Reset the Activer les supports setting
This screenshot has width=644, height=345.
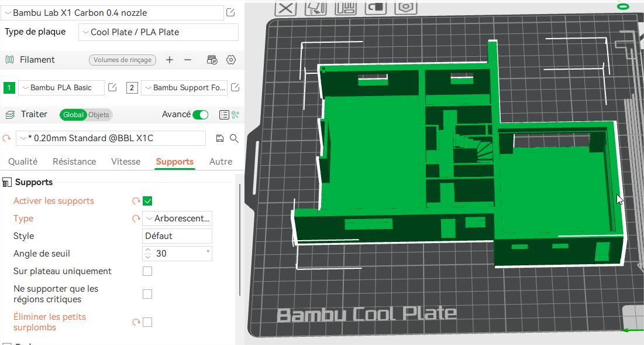pyautogui.click(x=136, y=201)
